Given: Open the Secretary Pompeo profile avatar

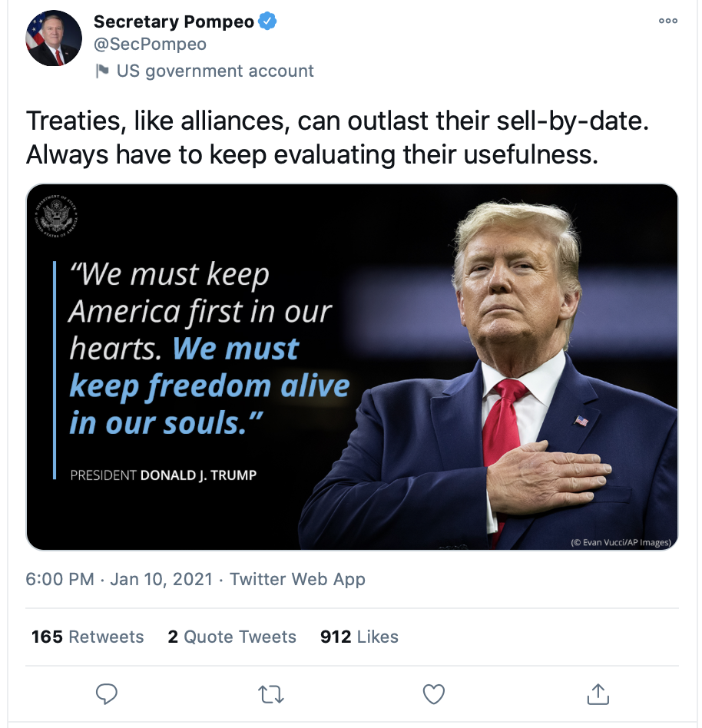Looking at the screenshot, I should (x=53, y=38).
